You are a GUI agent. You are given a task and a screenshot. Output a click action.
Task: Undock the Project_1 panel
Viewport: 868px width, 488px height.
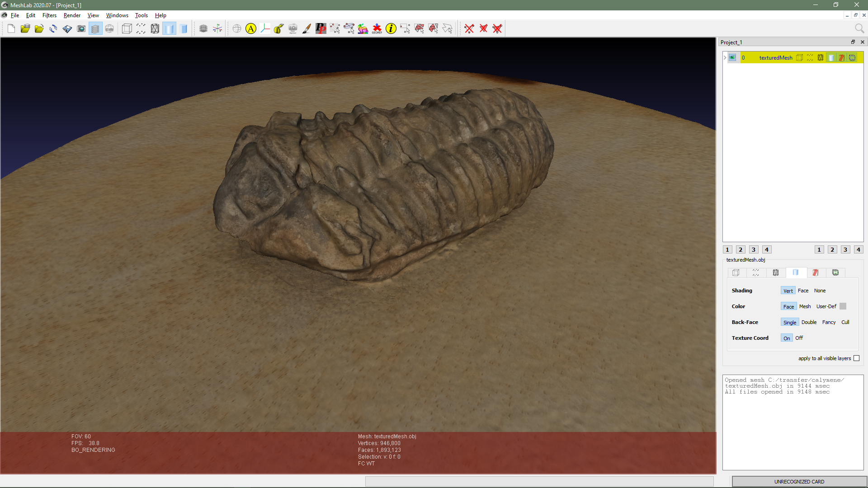point(853,42)
